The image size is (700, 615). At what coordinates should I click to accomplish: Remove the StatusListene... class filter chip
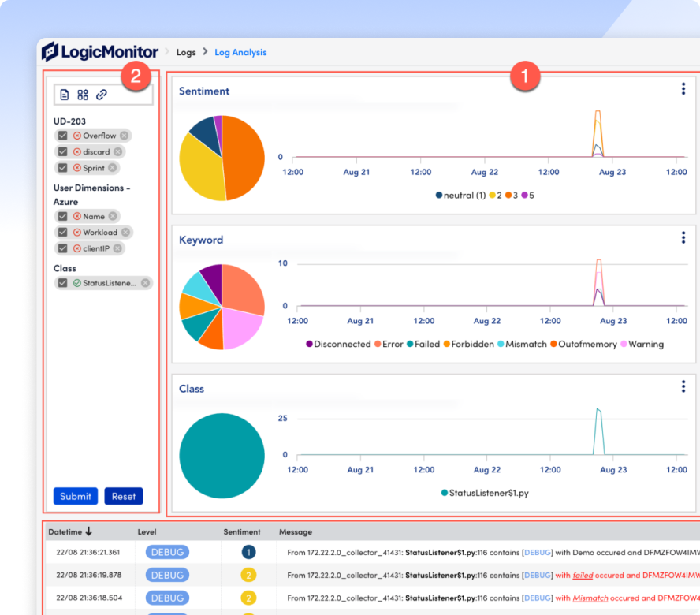click(x=146, y=283)
